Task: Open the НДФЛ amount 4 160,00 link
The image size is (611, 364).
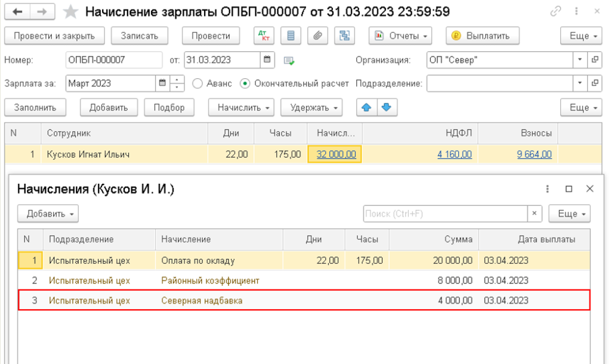Action: pos(454,155)
